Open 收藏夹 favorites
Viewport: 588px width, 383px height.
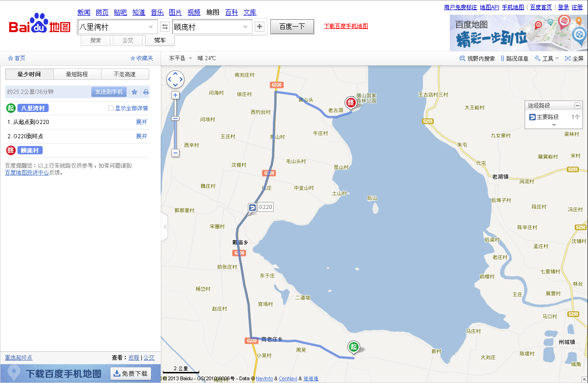coord(142,58)
